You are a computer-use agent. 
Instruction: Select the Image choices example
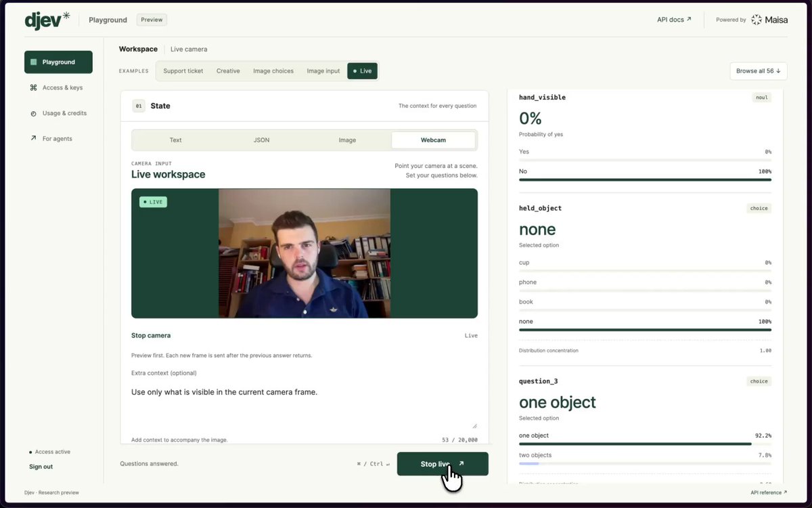(273, 70)
